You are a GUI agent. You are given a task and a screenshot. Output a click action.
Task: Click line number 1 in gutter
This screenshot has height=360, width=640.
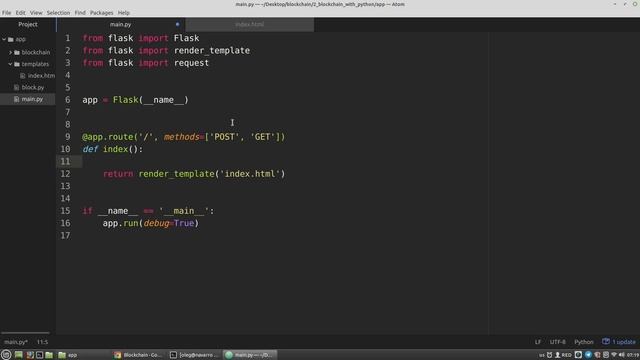tap(68, 38)
